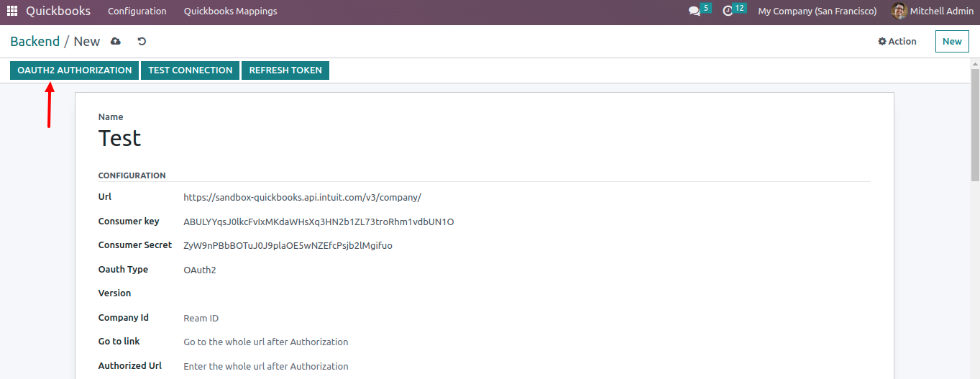Click Mitchell Admin avatar picture
Screen dimensions: 980x379
point(899,11)
